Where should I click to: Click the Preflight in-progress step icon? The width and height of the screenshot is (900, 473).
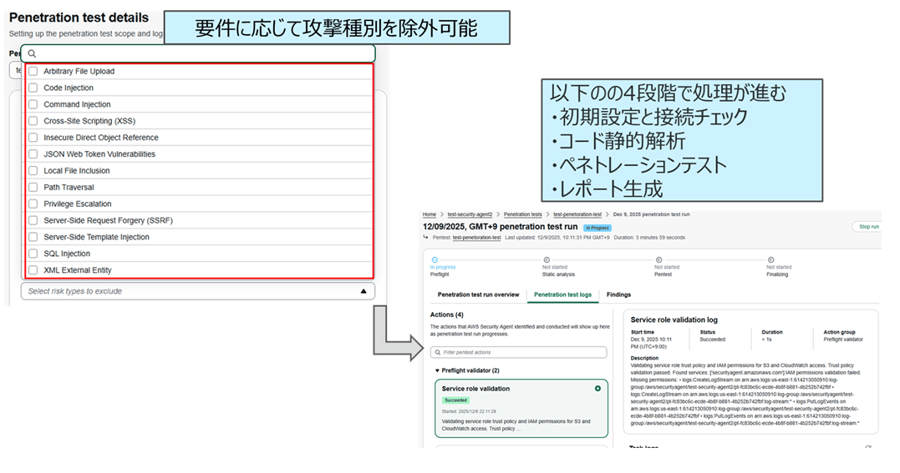[434, 260]
